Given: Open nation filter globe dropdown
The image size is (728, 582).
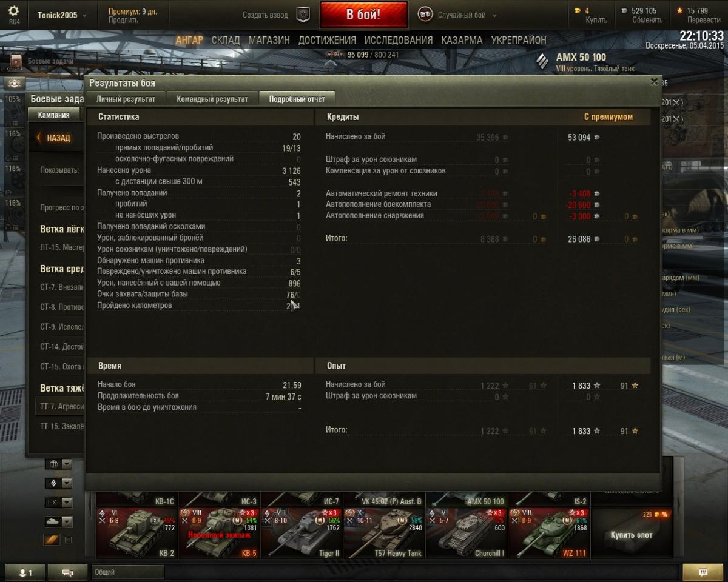Looking at the screenshot, I should point(58,464).
